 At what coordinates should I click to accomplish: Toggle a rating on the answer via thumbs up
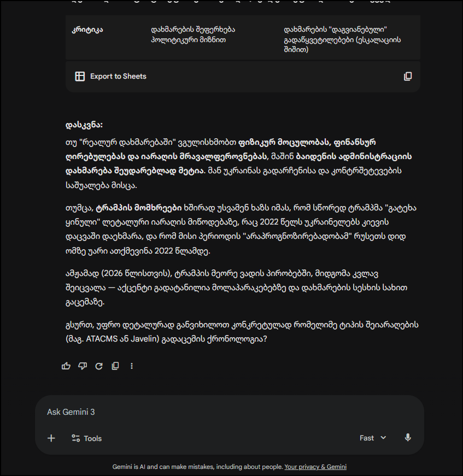66,366
